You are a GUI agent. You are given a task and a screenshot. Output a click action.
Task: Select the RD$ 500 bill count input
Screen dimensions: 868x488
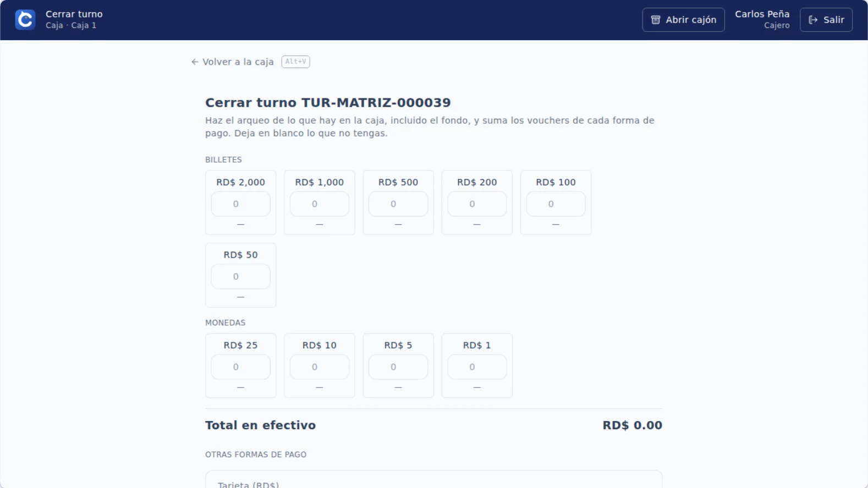[398, 204]
